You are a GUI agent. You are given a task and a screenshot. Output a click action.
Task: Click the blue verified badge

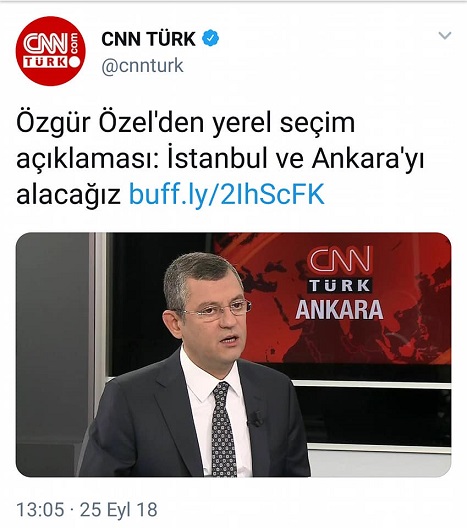(210, 38)
